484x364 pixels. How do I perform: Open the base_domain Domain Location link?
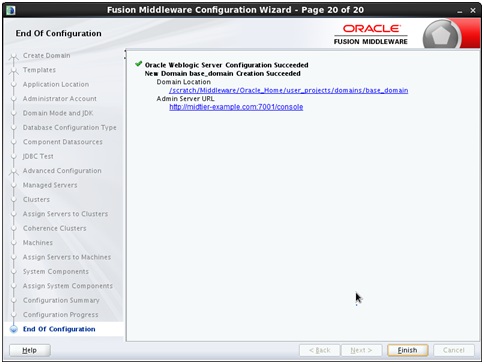(288, 90)
